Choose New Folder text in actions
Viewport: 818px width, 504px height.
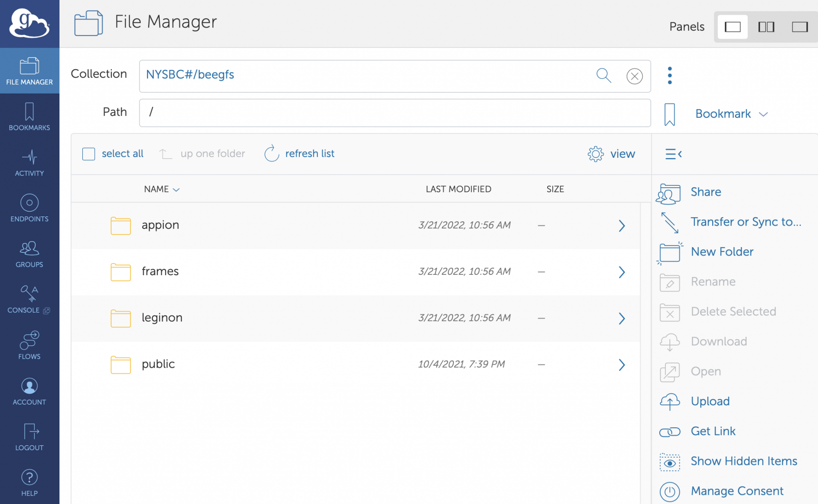pos(722,252)
